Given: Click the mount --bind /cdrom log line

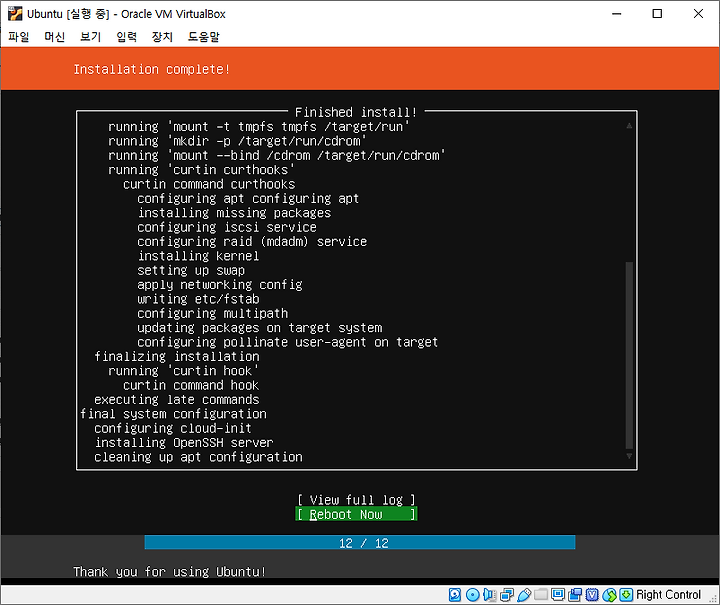Looking at the screenshot, I should (277, 156).
